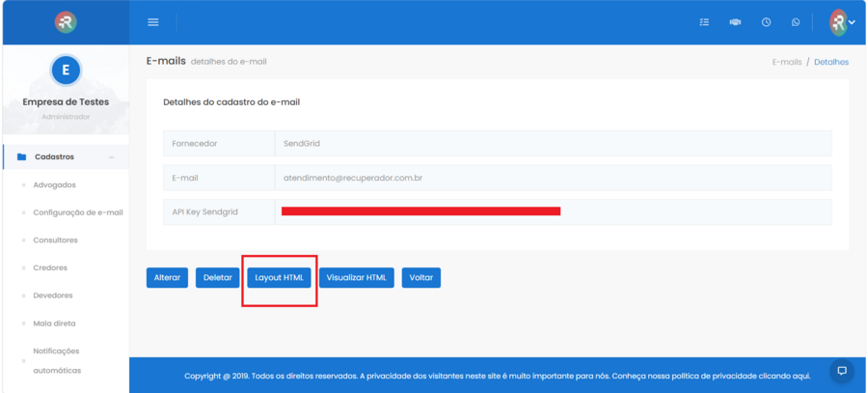Click the Detalhes breadcrumb
The width and height of the screenshot is (868, 393).
[x=831, y=62]
